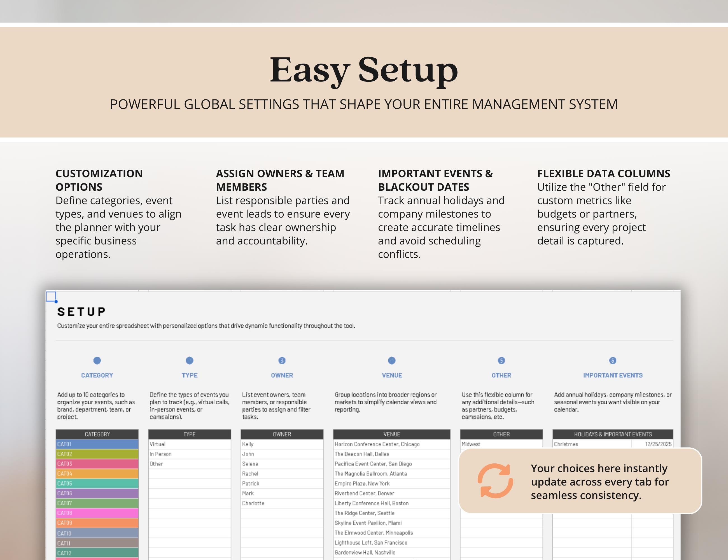This screenshot has height=560, width=728.
Task: Click the blue OWNER section title
Action: click(x=282, y=375)
